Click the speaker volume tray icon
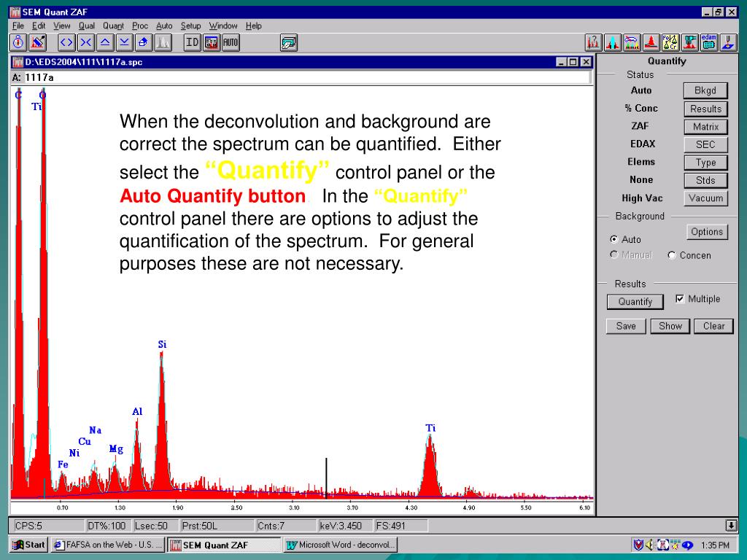The width and height of the screenshot is (747, 560). [x=651, y=545]
